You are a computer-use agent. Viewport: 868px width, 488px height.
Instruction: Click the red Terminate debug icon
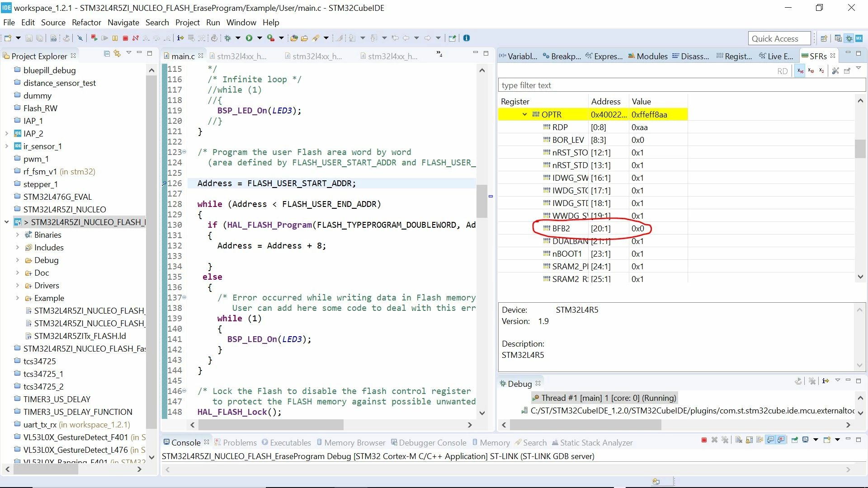pyautogui.click(x=125, y=38)
